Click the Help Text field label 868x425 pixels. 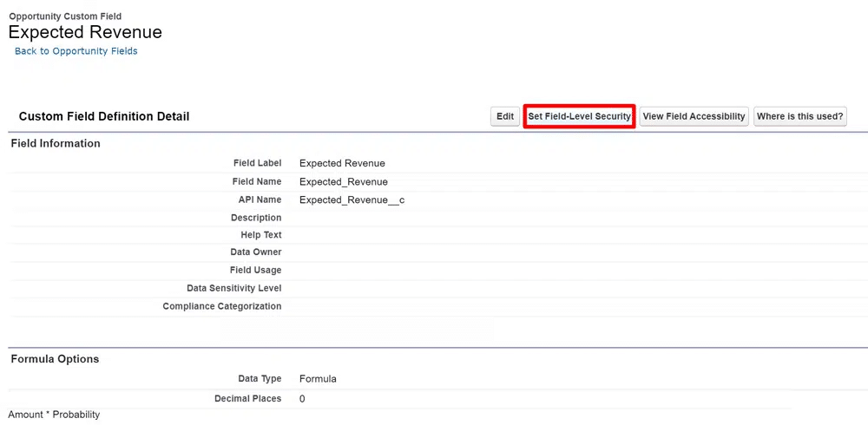260,235
